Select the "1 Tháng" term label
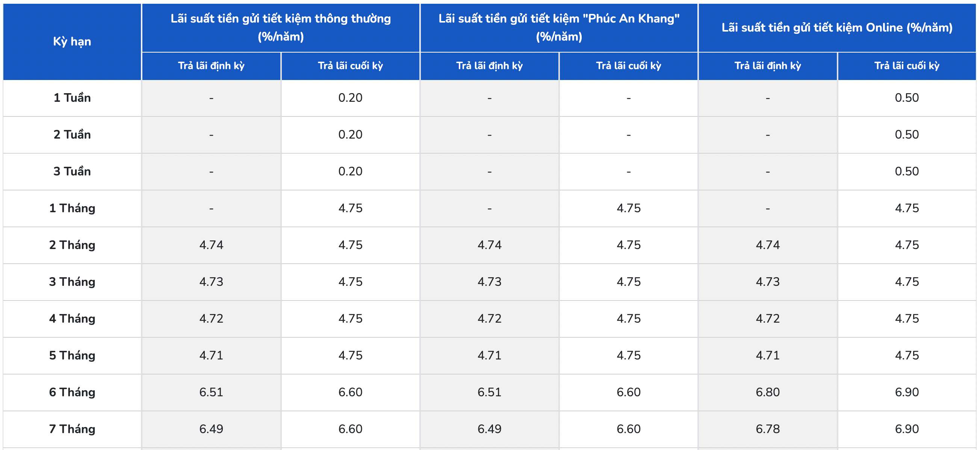Viewport: 980px width, 450px height. click(72, 208)
